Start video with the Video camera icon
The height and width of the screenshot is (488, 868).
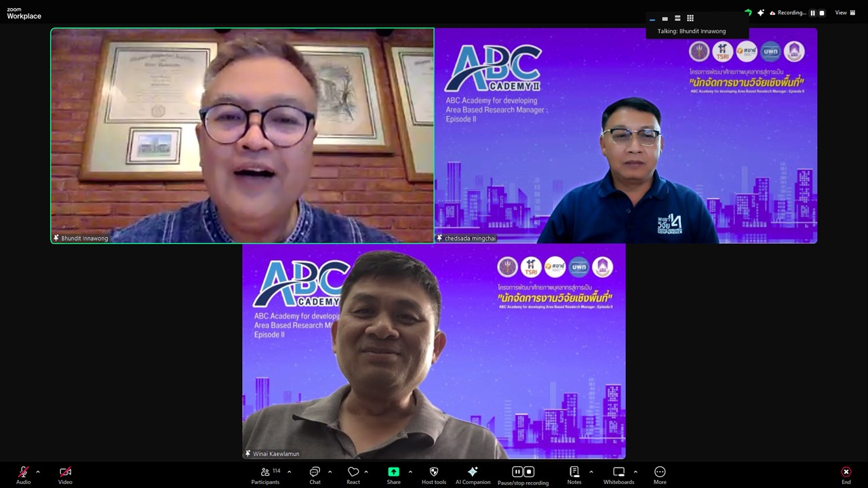[x=65, y=472]
